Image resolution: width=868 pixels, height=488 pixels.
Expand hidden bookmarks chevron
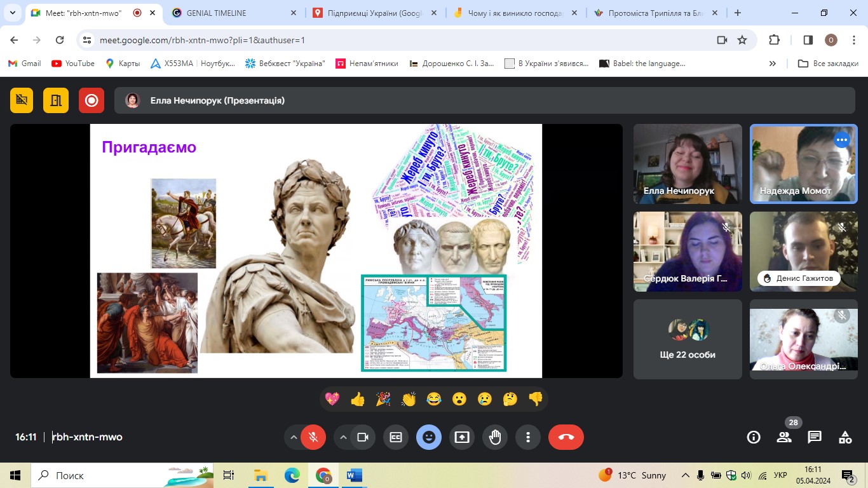[773, 64]
